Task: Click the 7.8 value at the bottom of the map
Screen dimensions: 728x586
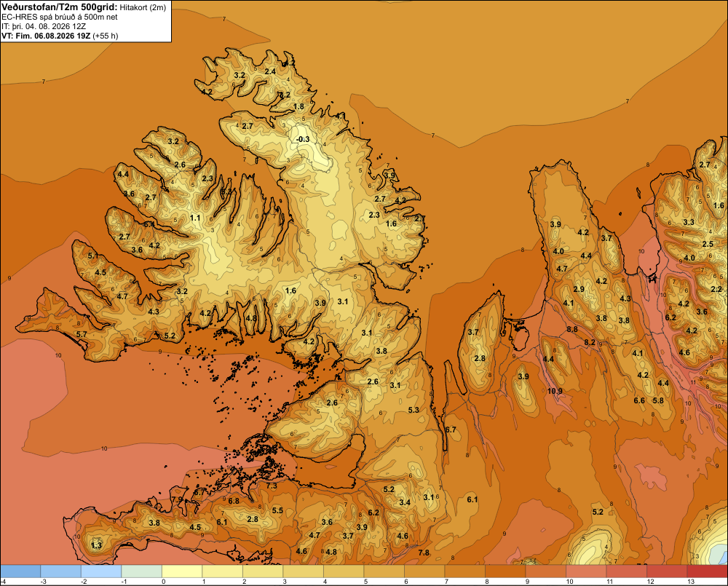Action: [424, 553]
